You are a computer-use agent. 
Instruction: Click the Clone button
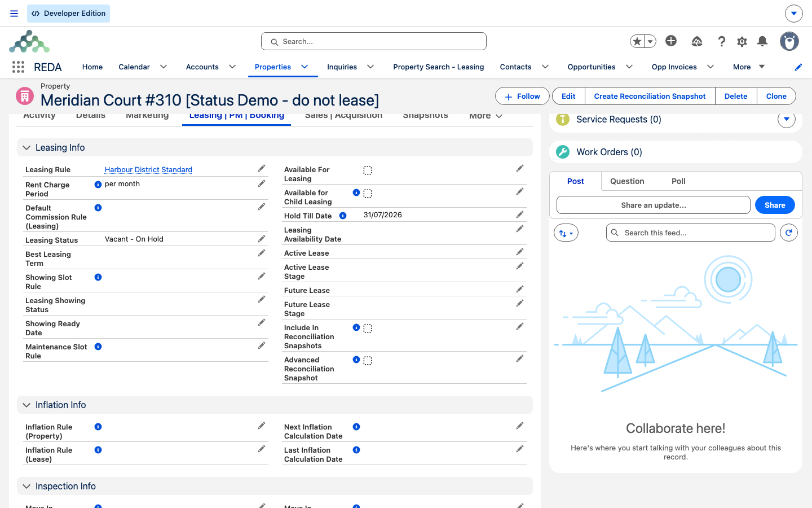776,96
